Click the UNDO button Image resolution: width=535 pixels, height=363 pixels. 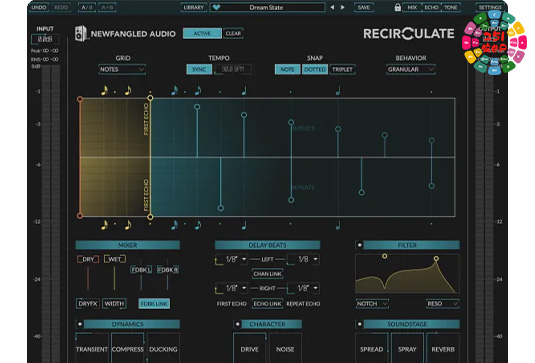(x=39, y=7)
